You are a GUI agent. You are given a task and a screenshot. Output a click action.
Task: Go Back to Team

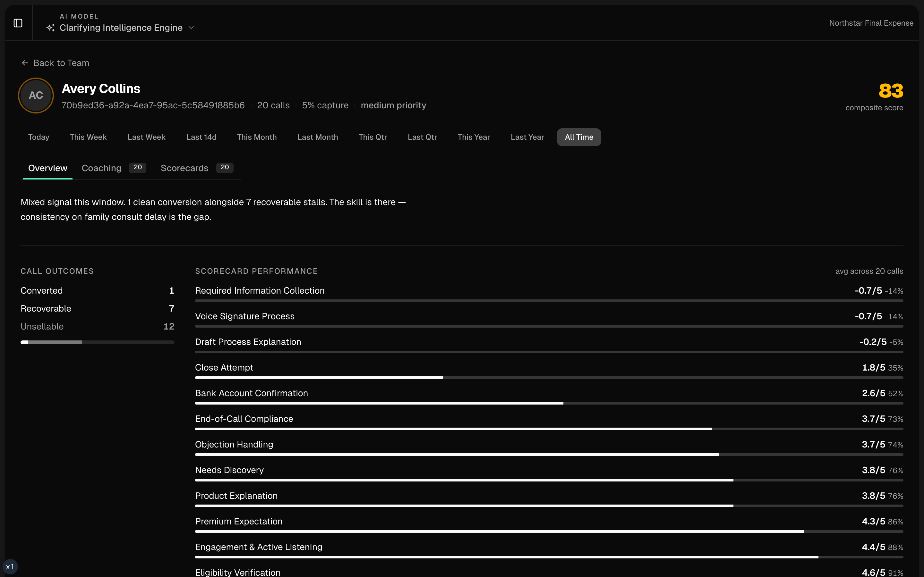point(61,63)
